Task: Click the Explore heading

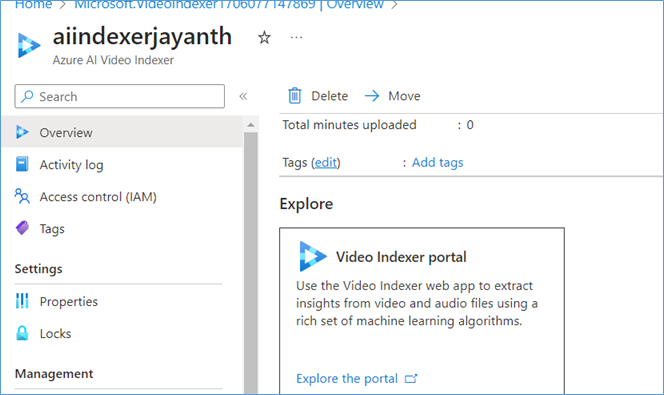Action: 306,204
